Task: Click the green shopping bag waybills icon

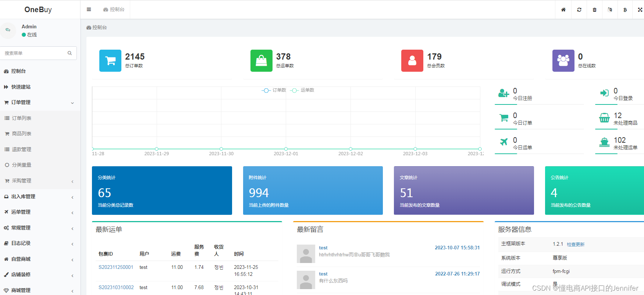Action: point(261,61)
